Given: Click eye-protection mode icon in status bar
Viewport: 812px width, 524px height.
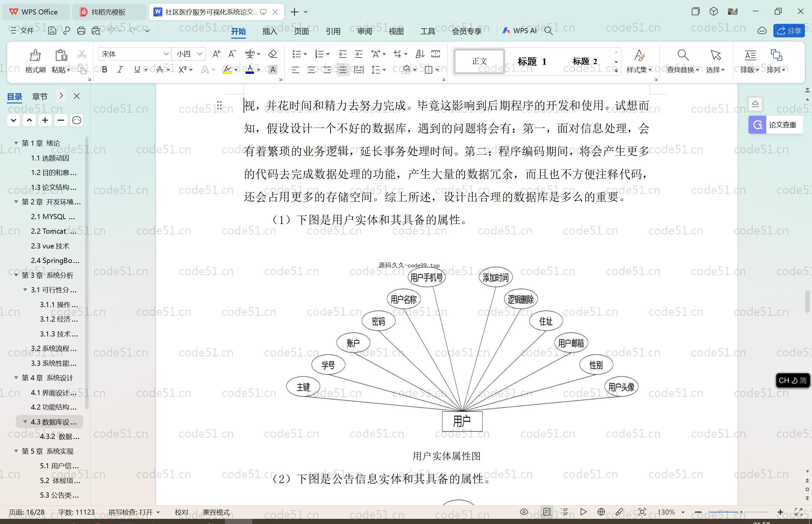Looking at the screenshot, I should click(524, 512).
